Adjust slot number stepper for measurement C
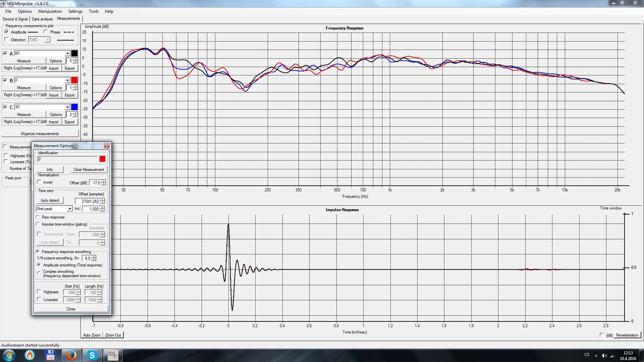The width and height of the screenshot is (644, 362). [76, 115]
